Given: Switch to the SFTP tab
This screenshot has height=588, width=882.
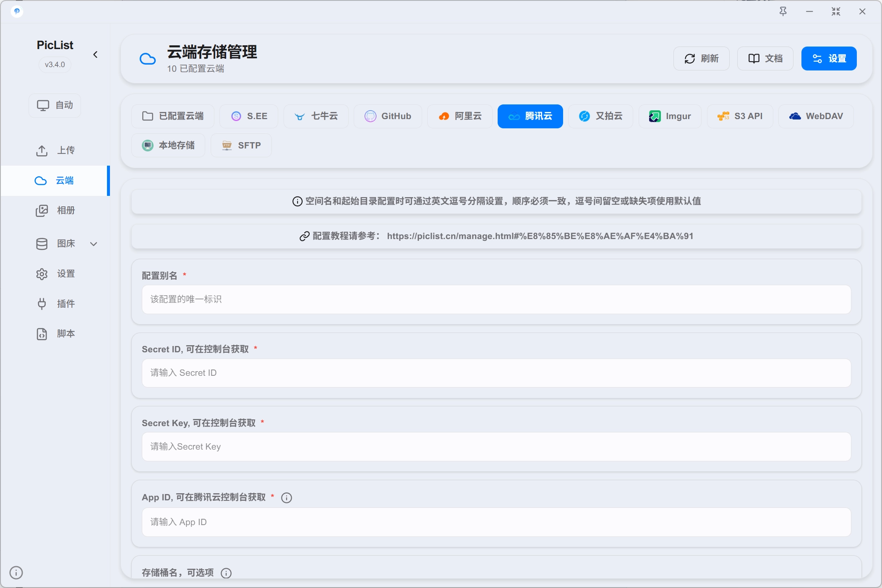Looking at the screenshot, I should click(241, 146).
